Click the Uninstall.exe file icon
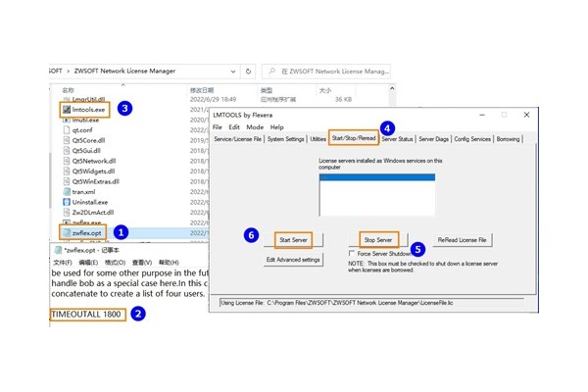 pos(67,202)
